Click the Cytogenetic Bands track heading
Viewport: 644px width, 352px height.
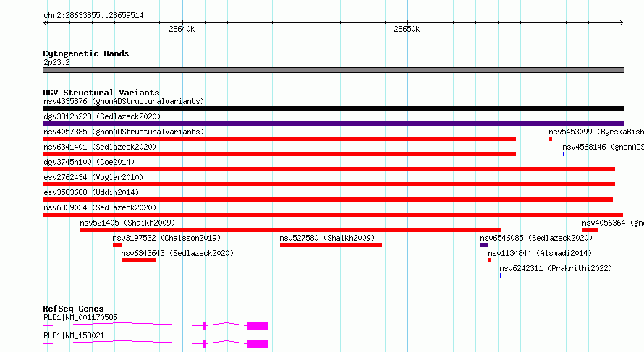(x=86, y=53)
